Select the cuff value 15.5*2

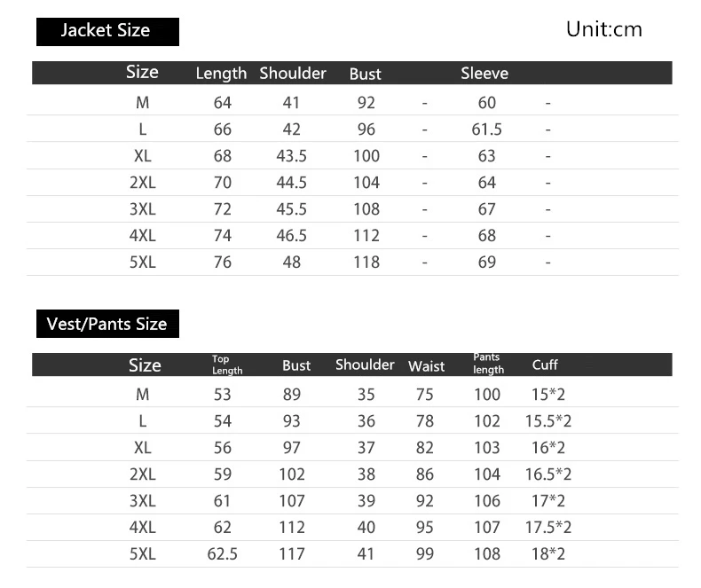click(548, 421)
